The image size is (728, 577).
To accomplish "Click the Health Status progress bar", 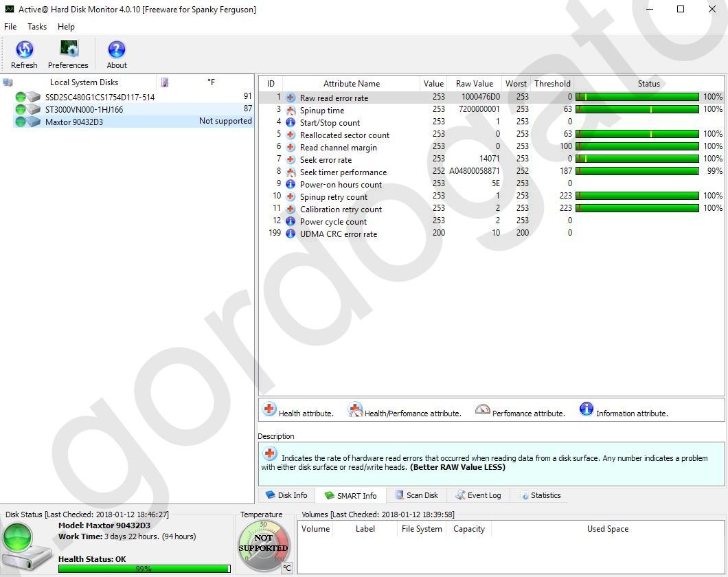I will coord(144,569).
